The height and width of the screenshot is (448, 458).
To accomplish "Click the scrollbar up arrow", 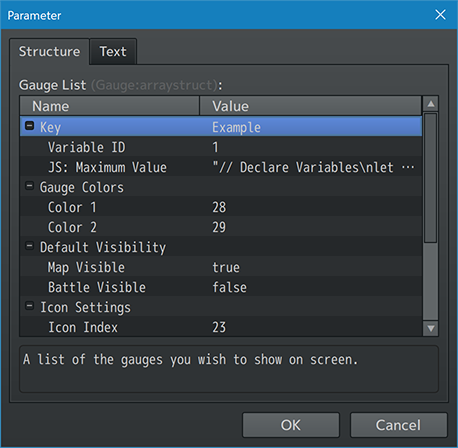I will [431, 104].
